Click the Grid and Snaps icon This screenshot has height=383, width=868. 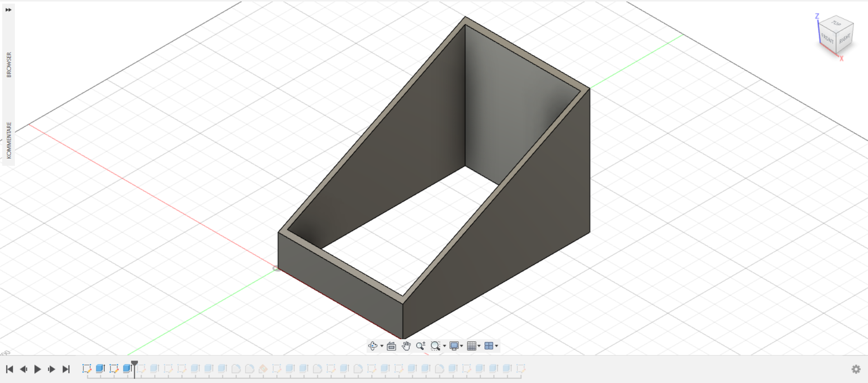point(472,346)
